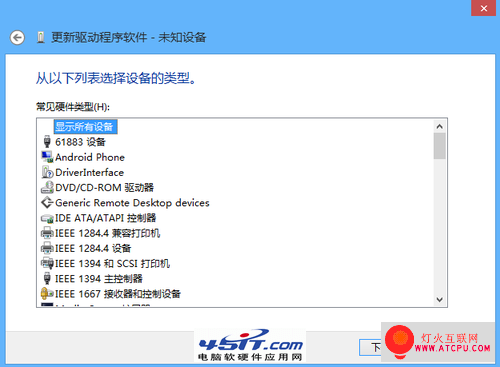
Task: Select 显示所有设备 in the list
Action: click(85, 127)
